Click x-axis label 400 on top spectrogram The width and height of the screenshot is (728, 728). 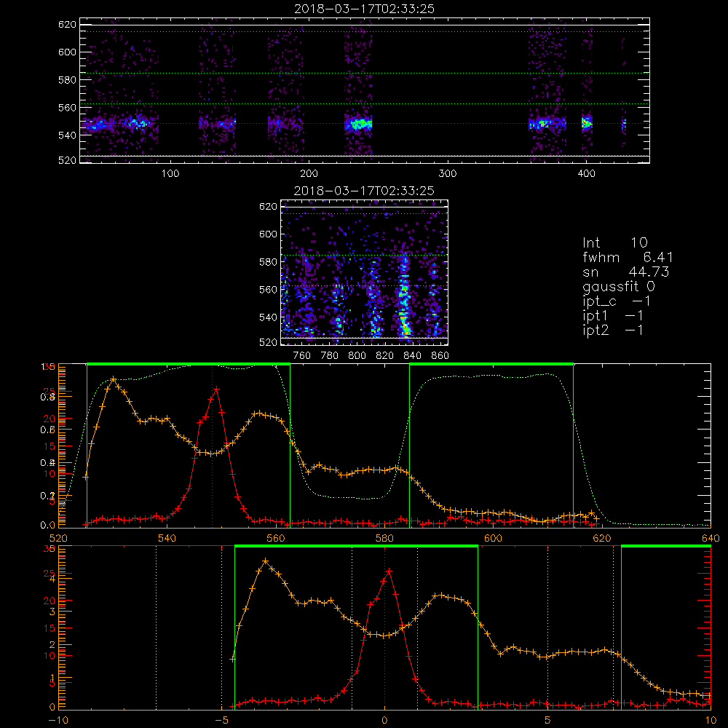pos(586,174)
